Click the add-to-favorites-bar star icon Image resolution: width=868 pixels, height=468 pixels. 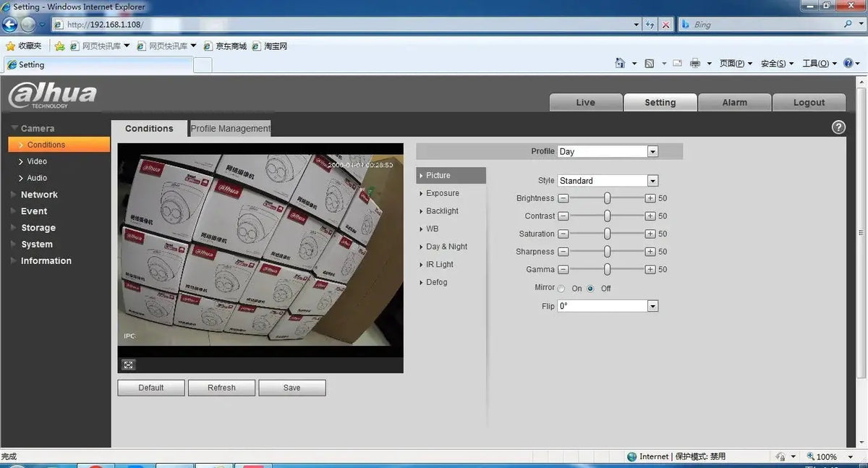(x=60, y=46)
